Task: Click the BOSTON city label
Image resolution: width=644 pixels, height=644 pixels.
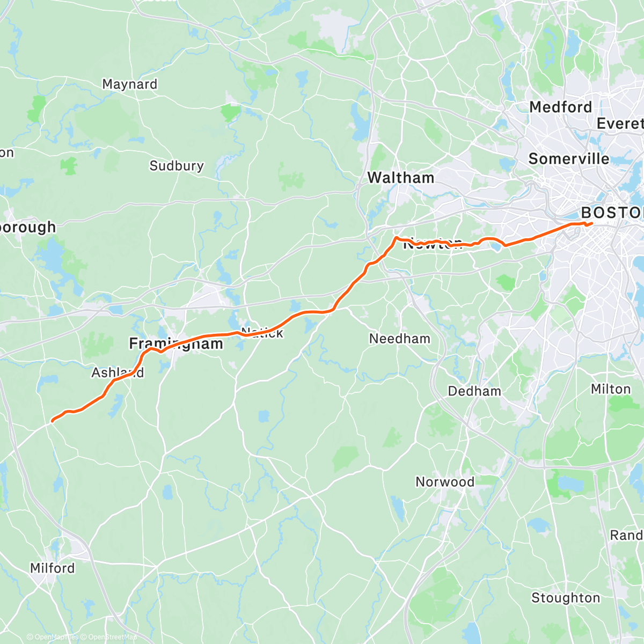Action: 612,213
